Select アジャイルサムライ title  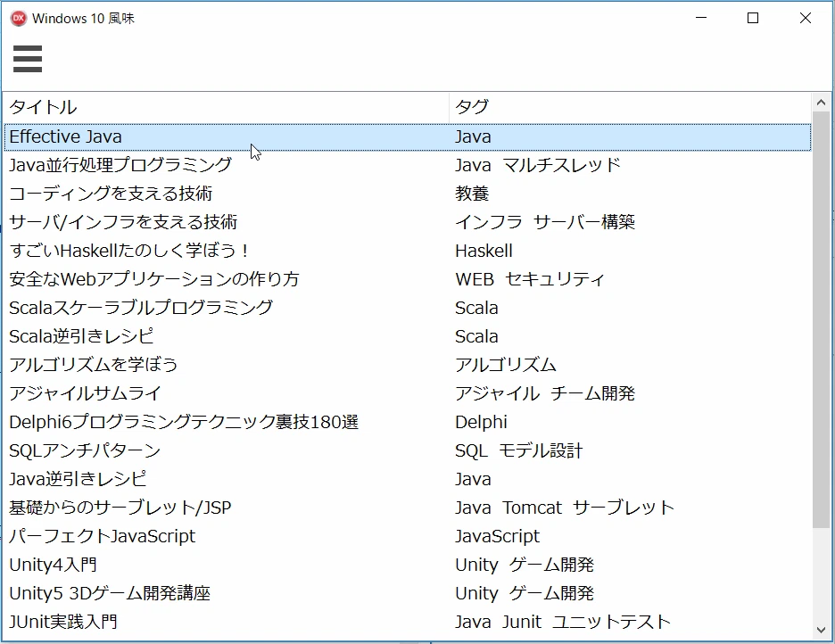[x=86, y=393]
